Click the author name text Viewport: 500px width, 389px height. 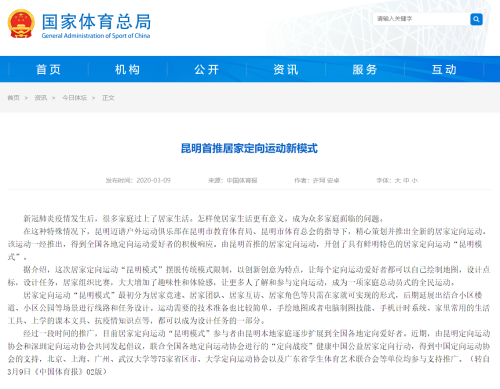326,180
